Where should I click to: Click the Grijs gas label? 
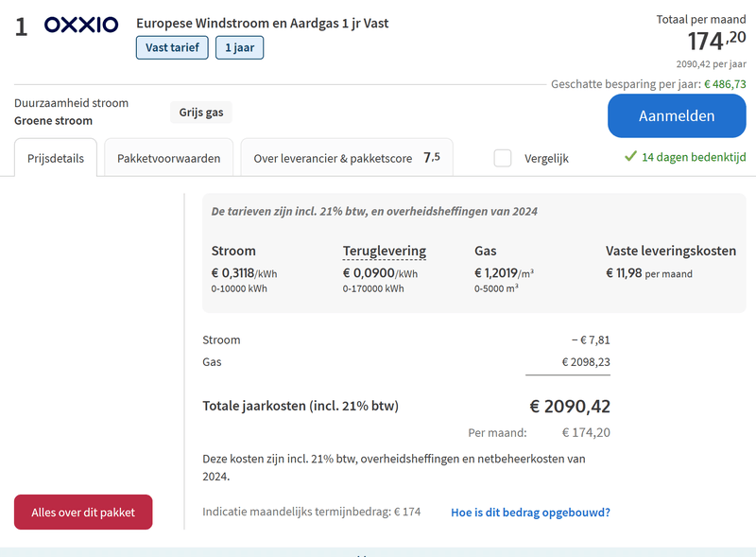pos(201,113)
